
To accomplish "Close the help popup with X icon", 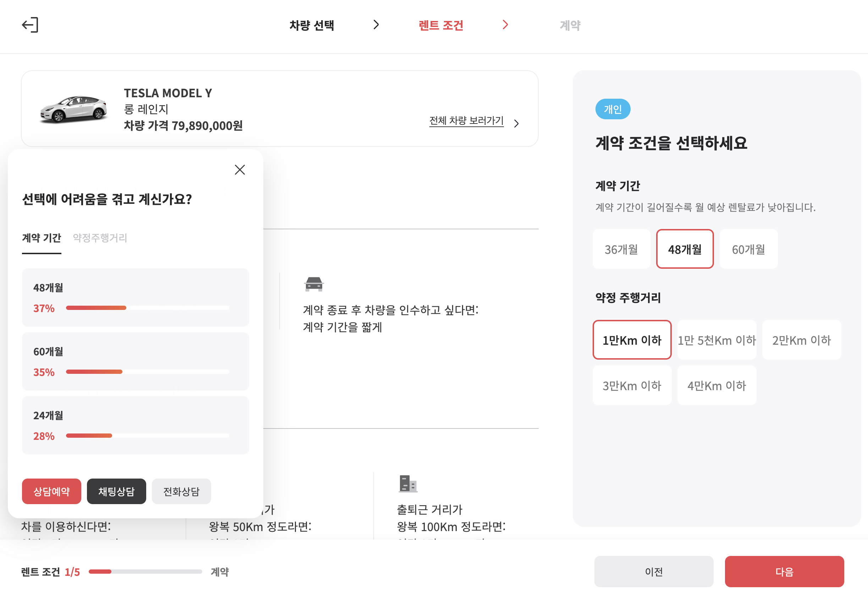I will 240,170.
